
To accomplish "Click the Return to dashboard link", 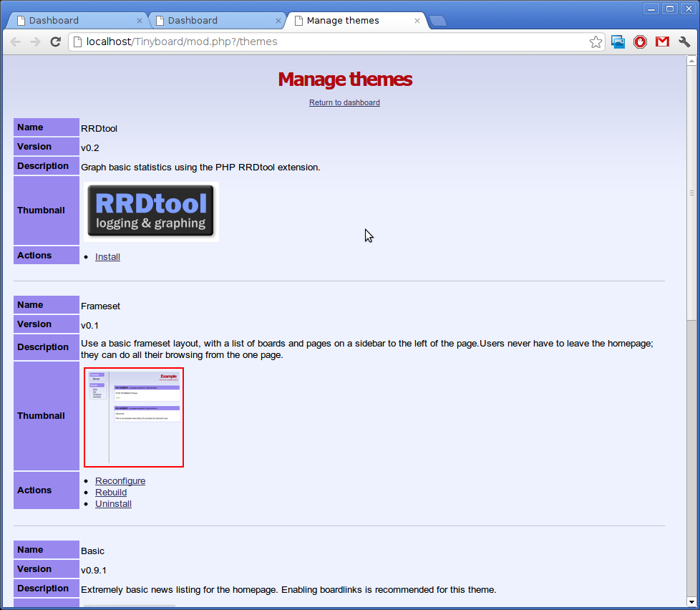I will (x=344, y=102).
